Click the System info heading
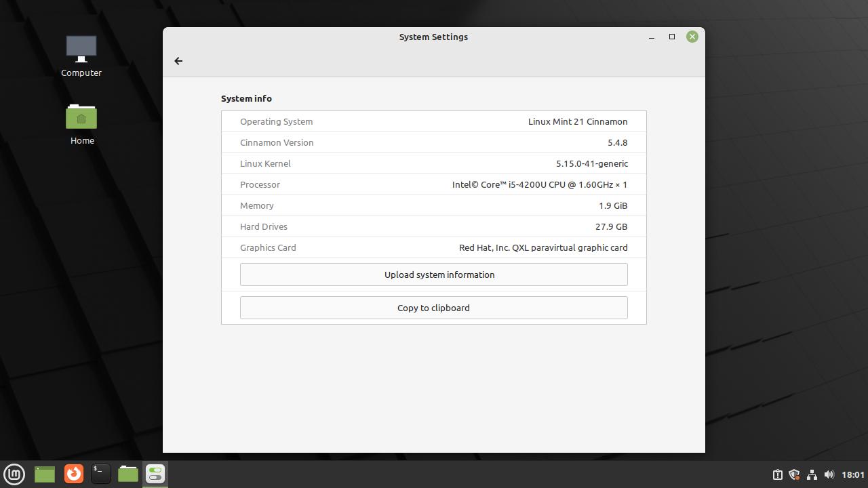Viewport: 868px width, 488px height. [246, 99]
